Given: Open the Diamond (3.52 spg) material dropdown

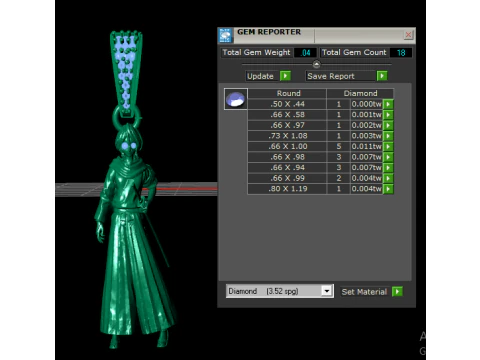Looking at the screenshot, I should coord(327,291).
